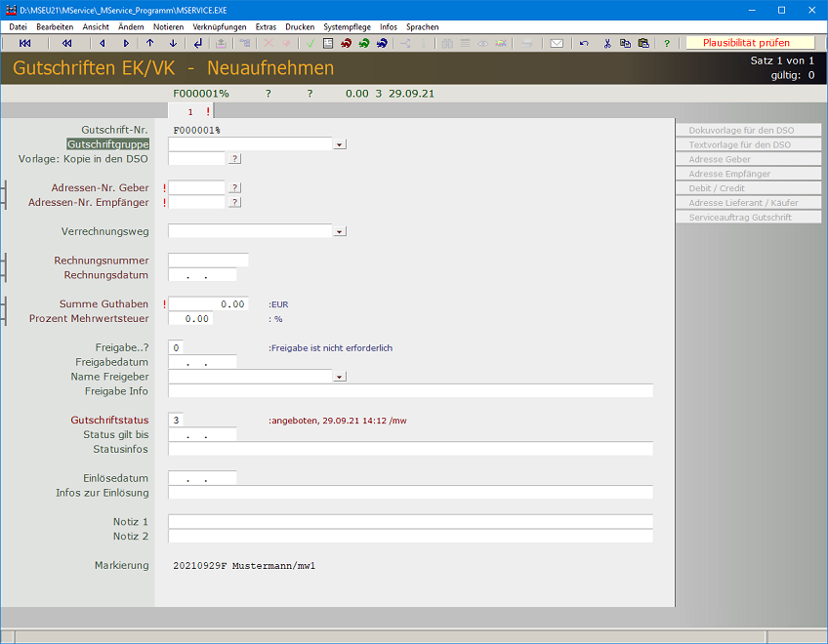Expand the Name Freigeber dropdown
The width and height of the screenshot is (828, 644).
tap(339, 377)
